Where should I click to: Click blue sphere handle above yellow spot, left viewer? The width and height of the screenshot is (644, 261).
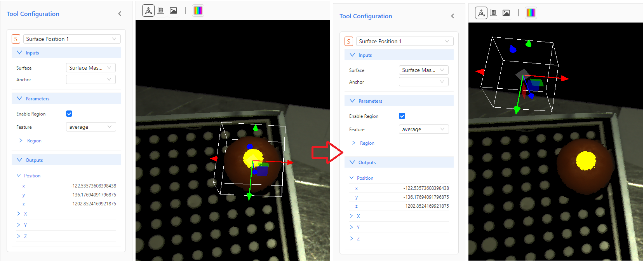coord(250,147)
